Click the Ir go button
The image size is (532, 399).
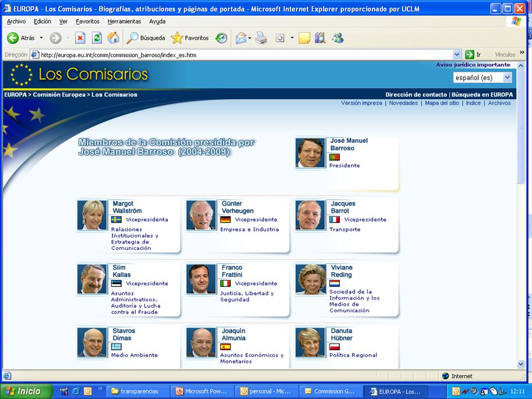point(474,55)
